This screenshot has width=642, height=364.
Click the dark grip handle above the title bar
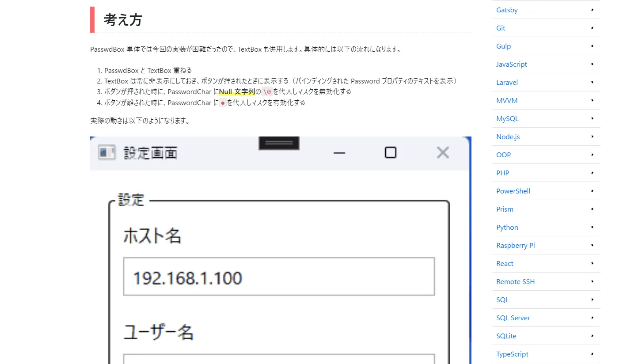click(279, 143)
